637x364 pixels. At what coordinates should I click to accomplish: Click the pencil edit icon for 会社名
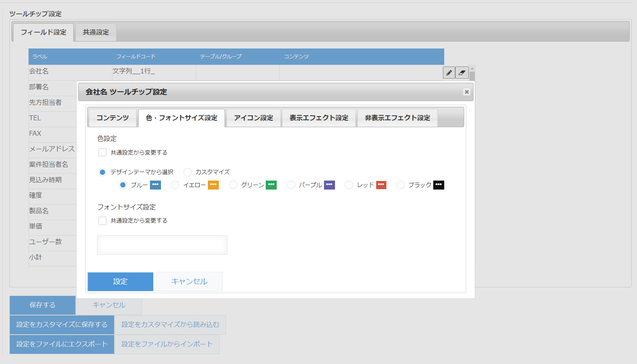448,73
